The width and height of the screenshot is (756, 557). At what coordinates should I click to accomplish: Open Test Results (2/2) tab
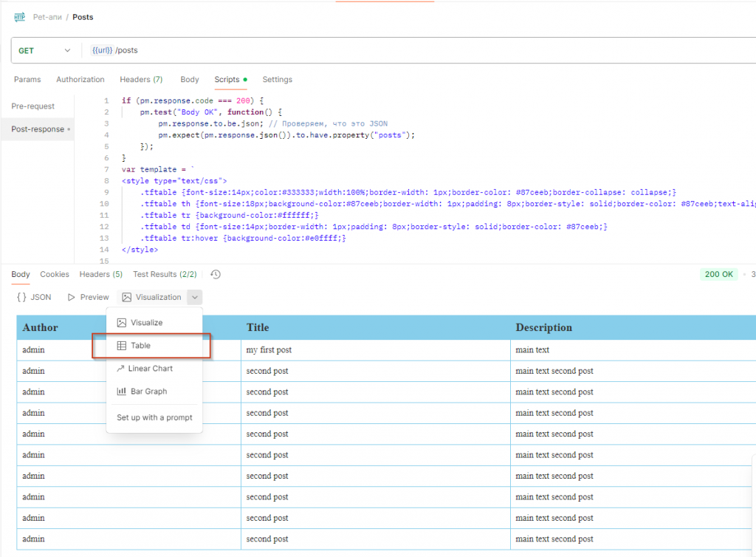coord(165,275)
